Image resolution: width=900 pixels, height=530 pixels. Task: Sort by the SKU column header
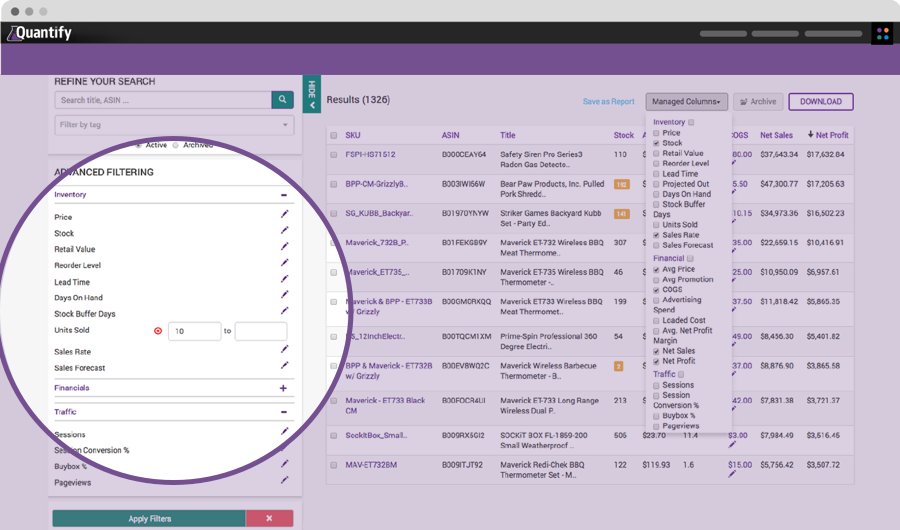[352, 136]
